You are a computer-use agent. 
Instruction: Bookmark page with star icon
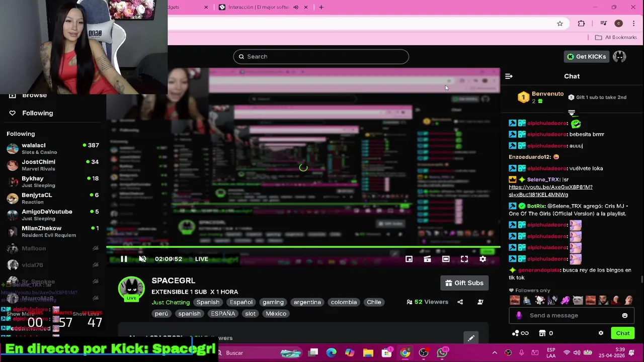(560, 24)
